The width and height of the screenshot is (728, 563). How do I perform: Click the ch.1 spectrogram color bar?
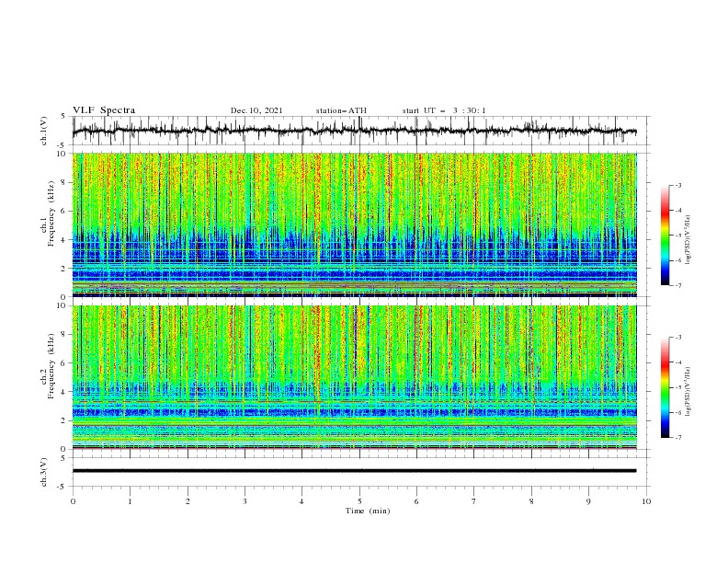pyautogui.click(x=665, y=236)
